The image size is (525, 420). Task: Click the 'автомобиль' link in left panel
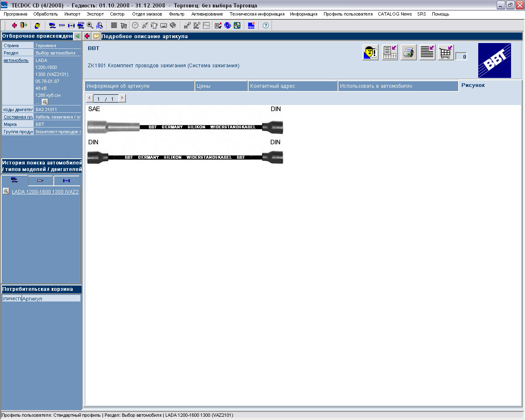[x=16, y=60]
